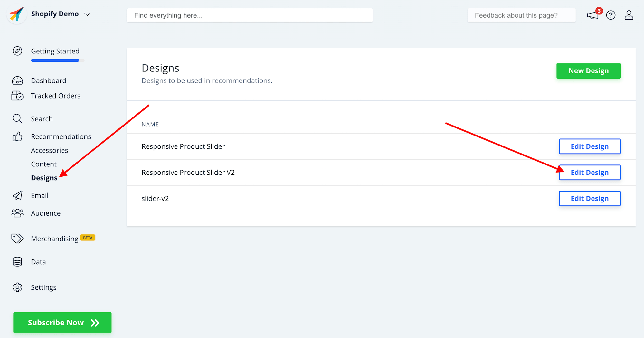The width and height of the screenshot is (644, 338).
Task: Open the Accessories submenu item
Action: pos(49,150)
